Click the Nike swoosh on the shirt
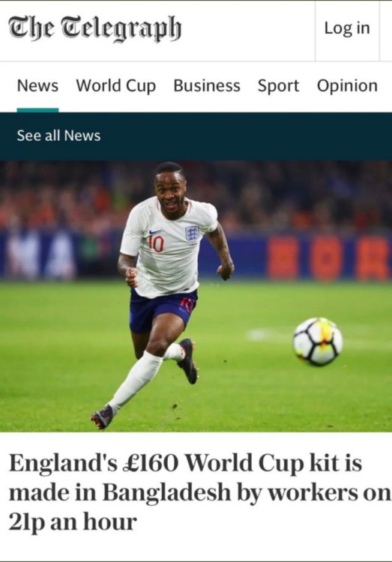 [x=154, y=232]
